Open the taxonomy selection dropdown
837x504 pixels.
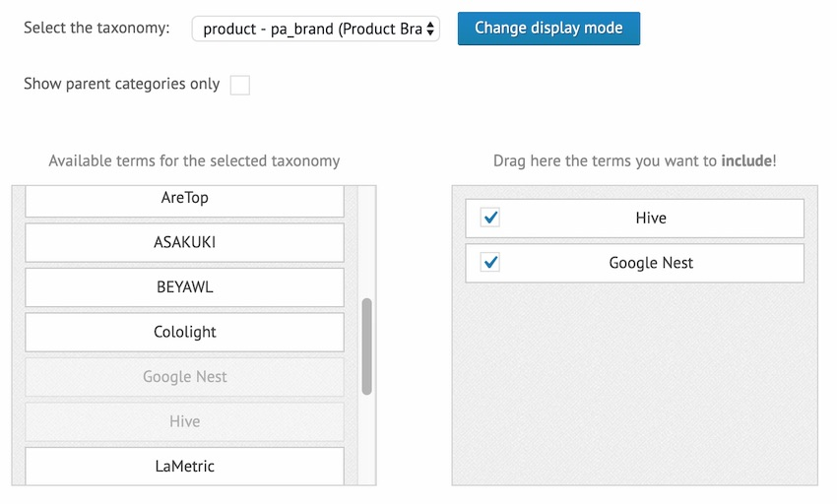pyautogui.click(x=315, y=29)
